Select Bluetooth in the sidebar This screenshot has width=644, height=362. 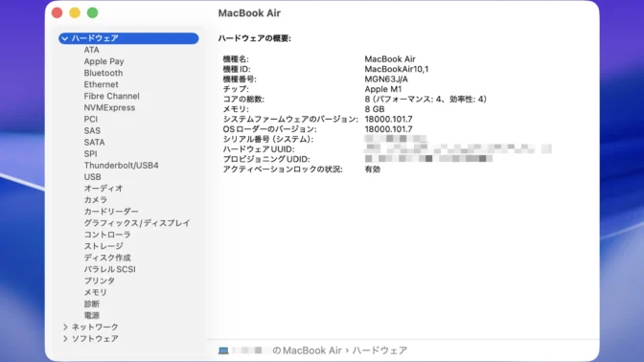click(103, 73)
